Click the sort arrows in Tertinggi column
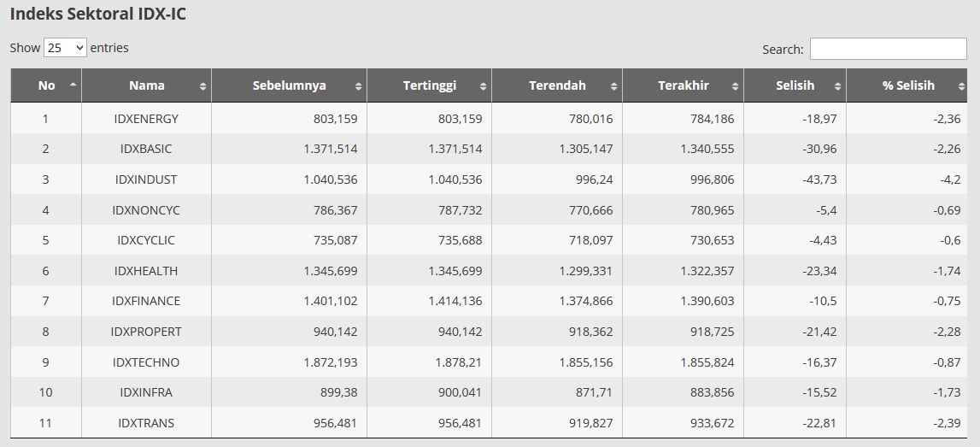The image size is (980, 447). [x=483, y=86]
